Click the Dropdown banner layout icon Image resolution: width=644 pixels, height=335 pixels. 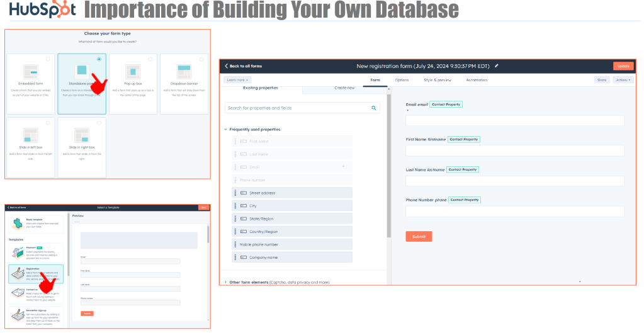pyautogui.click(x=184, y=71)
